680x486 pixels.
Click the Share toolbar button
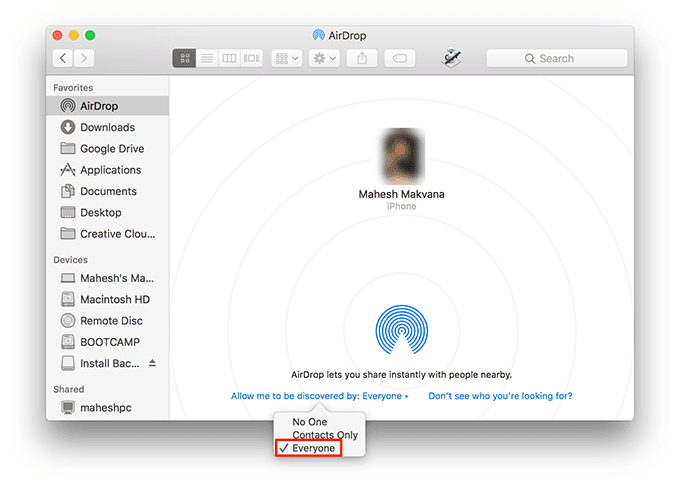tap(362, 58)
